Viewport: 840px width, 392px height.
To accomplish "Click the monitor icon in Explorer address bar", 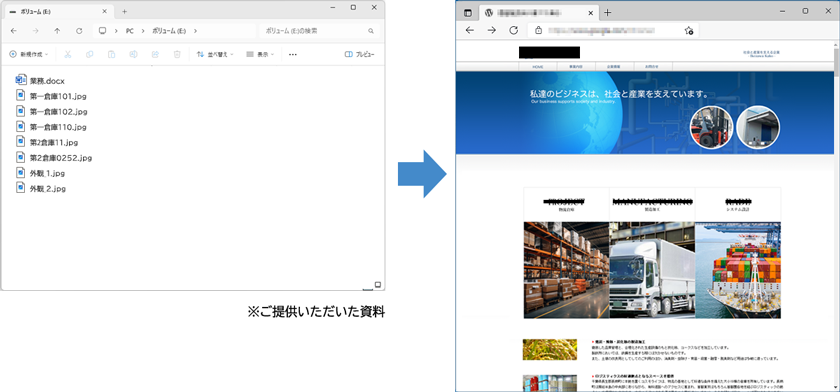I will click(x=102, y=31).
